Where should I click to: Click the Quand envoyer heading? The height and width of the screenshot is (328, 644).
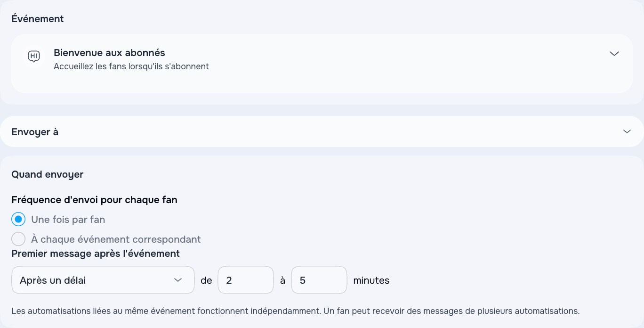(47, 174)
